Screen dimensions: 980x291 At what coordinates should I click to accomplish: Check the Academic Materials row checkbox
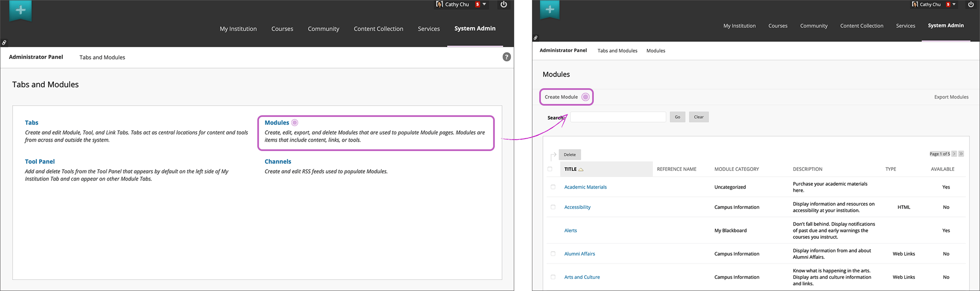point(553,187)
